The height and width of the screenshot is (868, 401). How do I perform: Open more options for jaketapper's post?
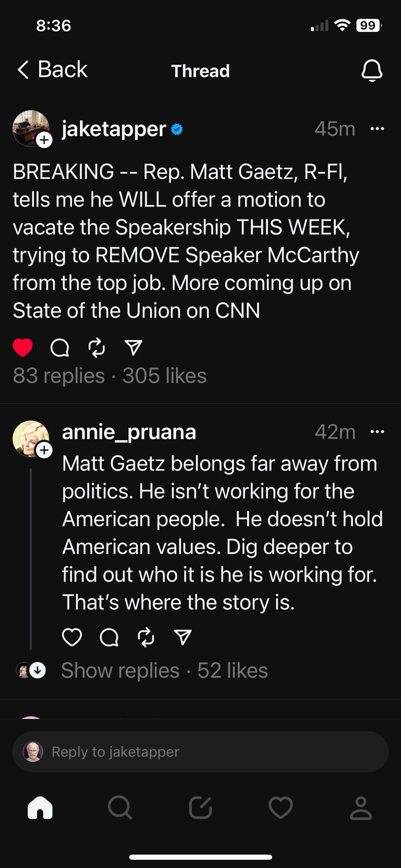click(377, 129)
